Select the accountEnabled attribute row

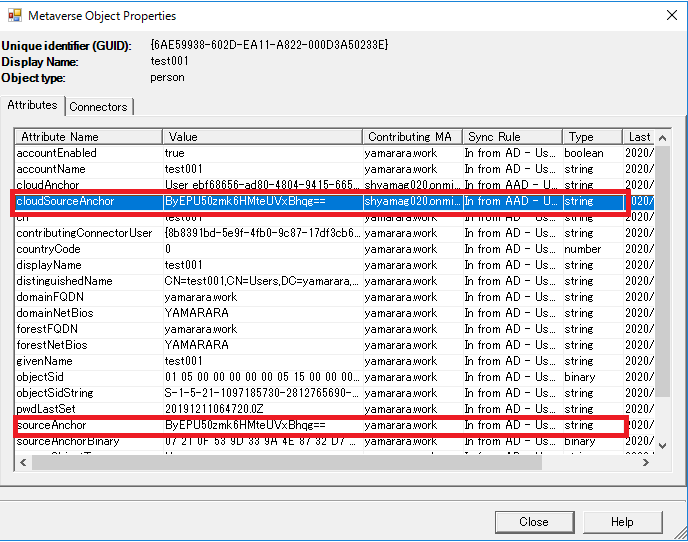point(335,153)
